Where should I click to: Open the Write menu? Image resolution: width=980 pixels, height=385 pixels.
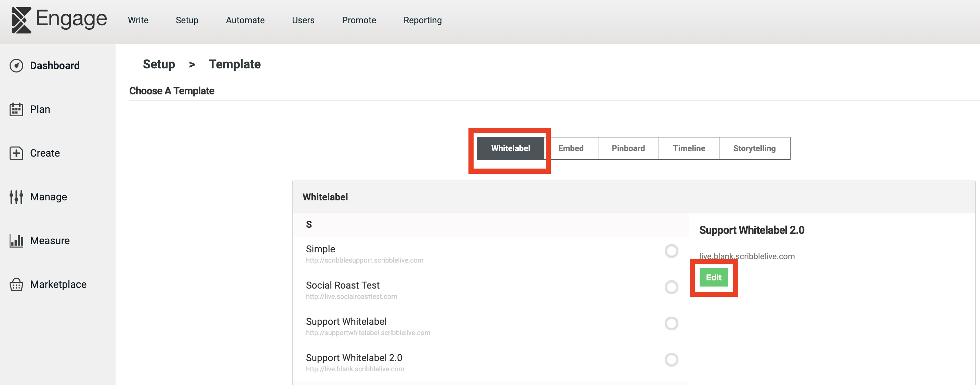pyautogui.click(x=138, y=20)
